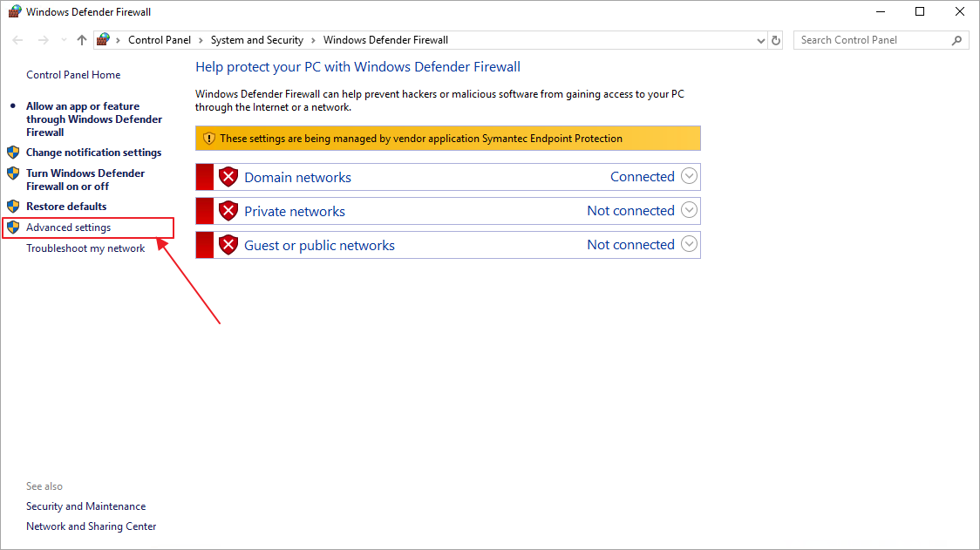
Task: Click the firewall icon in address bar
Action: [103, 39]
